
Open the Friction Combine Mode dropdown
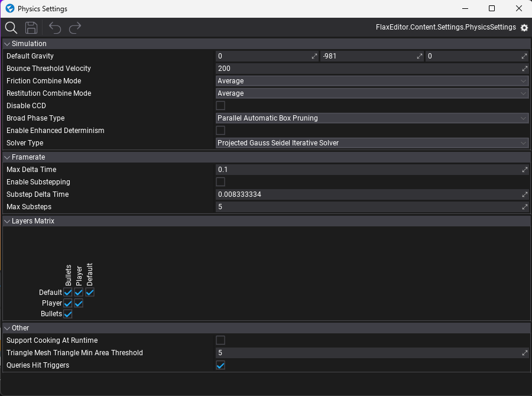[x=372, y=81]
